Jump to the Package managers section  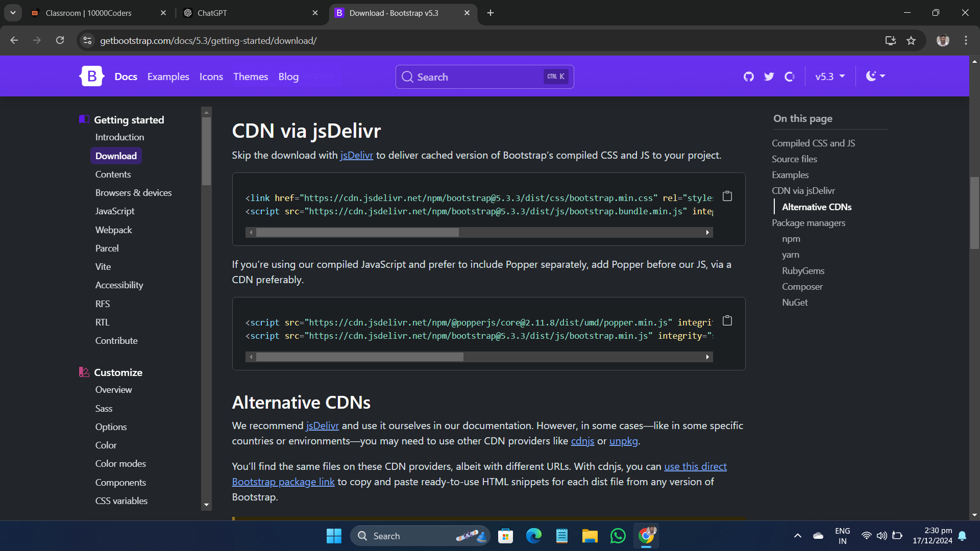point(808,223)
